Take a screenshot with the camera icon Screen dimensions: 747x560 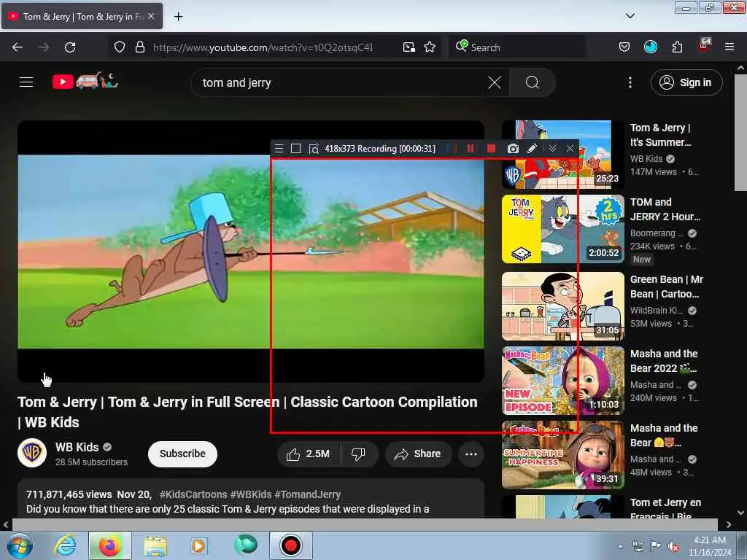coord(513,149)
